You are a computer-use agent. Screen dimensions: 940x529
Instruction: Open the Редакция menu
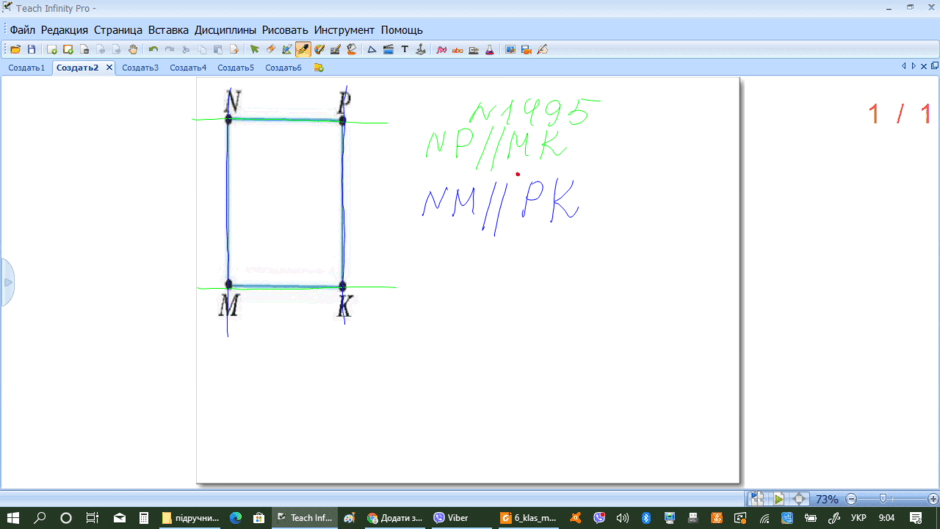point(64,30)
